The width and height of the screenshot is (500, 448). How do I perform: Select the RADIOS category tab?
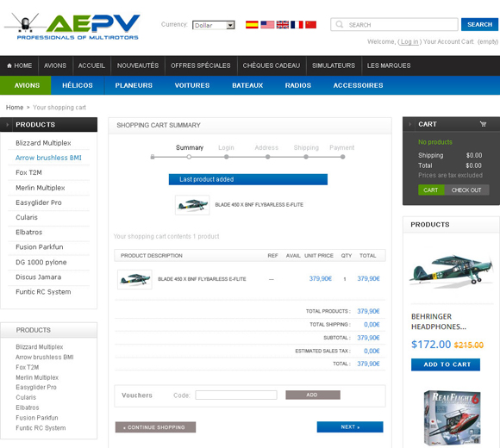[297, 85]
